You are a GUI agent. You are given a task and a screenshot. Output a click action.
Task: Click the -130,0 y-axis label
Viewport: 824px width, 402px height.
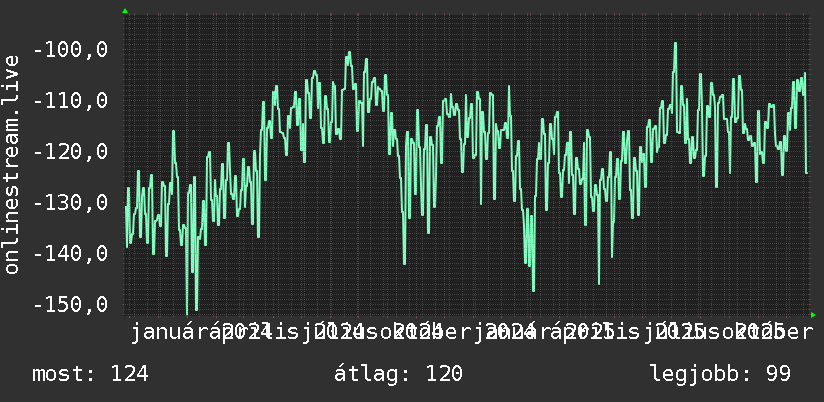point(70,202)
